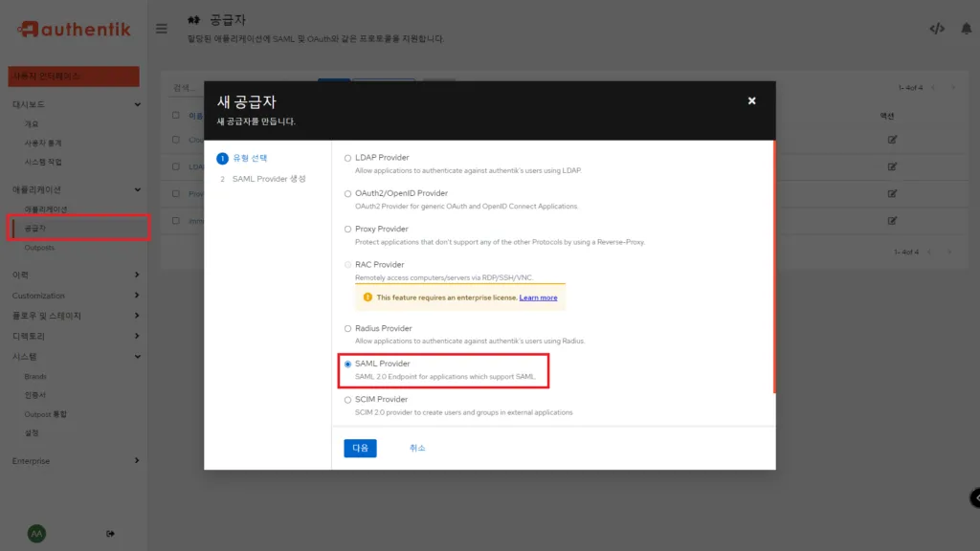Screen dimensions: 980x551
Task: Click the sign-out icon beside the avatar
Action: point(110,534)
